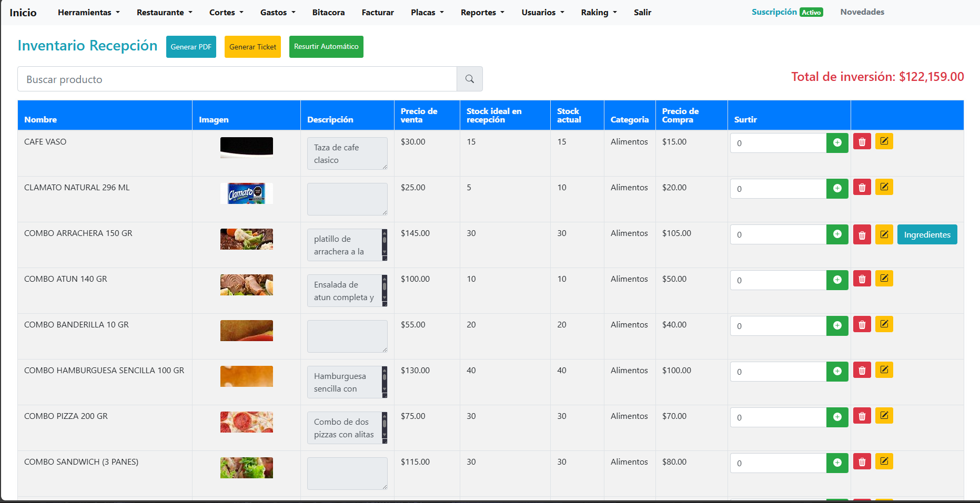The width and height of the screenshot is (980, 503).
Task: Focus the Buscar producto search field
Action: click(x=237, y=79)
